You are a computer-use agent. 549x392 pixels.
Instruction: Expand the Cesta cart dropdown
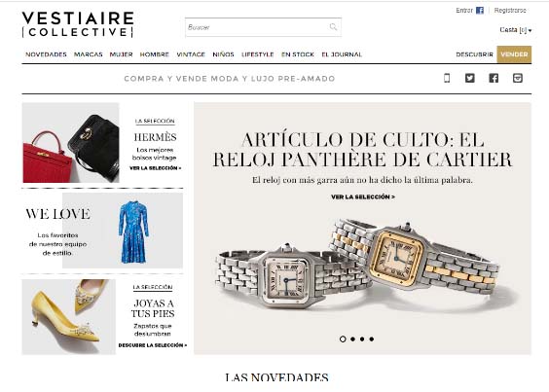(x=515, y=30)
